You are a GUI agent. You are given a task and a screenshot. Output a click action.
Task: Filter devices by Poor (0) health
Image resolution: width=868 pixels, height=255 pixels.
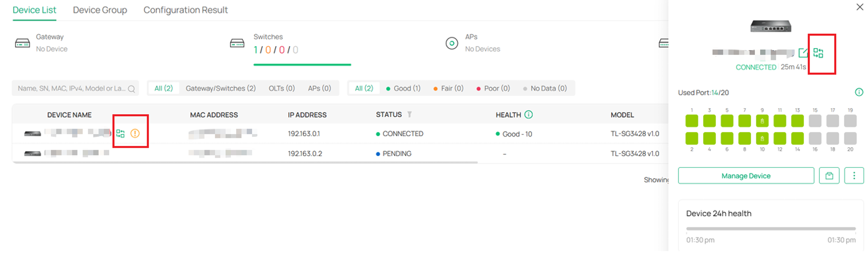(x=493, y=88)
